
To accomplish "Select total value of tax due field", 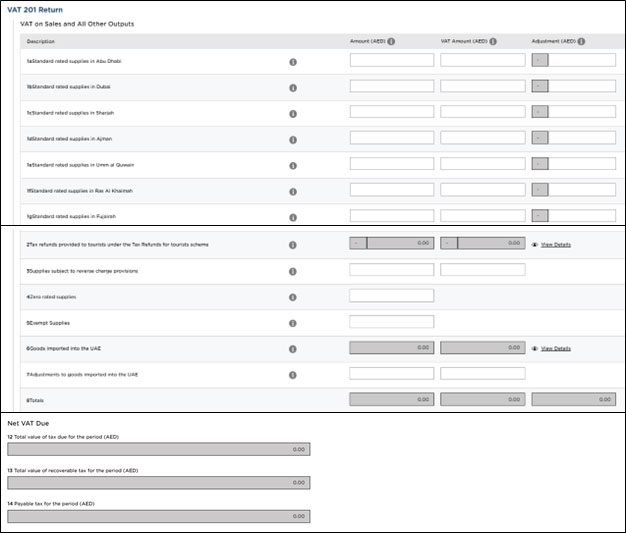I will 159,449.
